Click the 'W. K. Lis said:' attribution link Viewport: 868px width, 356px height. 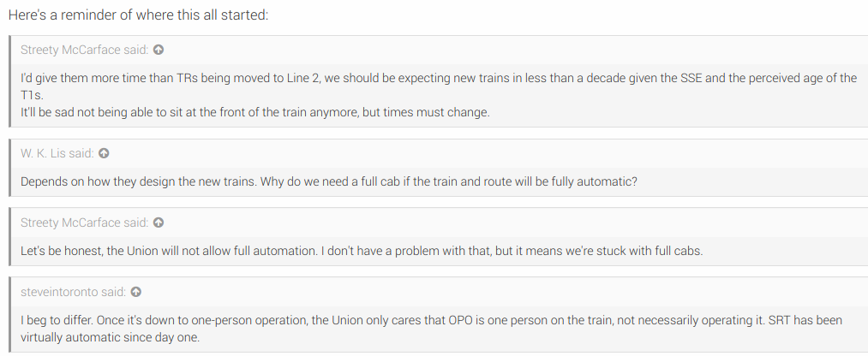coord(57,154)
